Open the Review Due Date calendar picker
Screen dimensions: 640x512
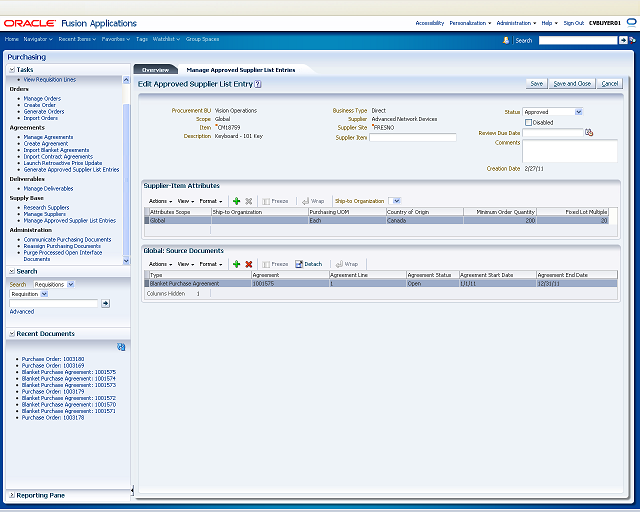point(589,132)
